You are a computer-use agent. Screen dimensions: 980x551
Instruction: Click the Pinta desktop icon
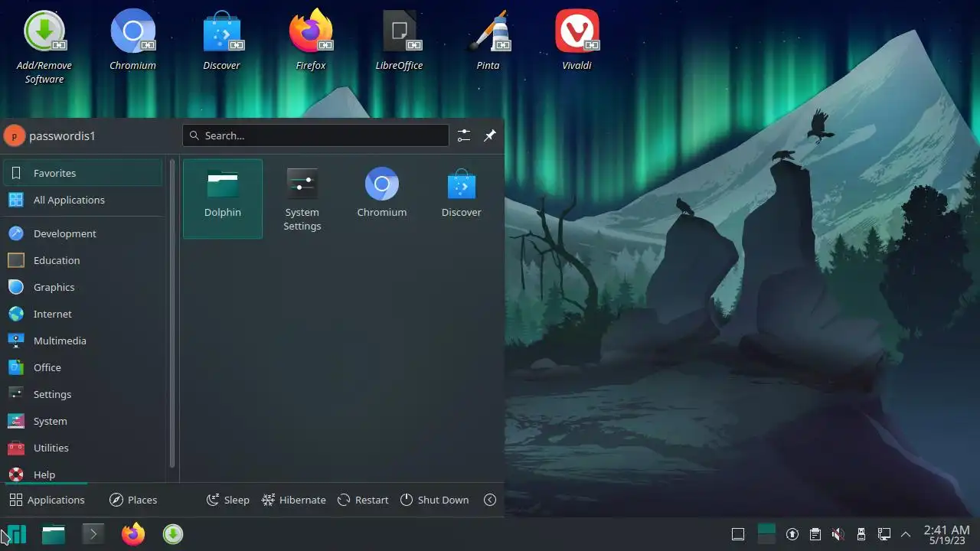pos(488,40)
